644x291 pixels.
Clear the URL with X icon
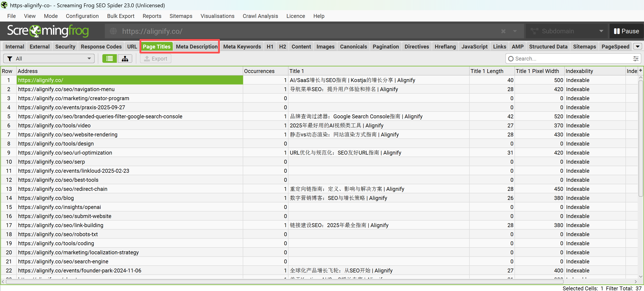pos(503,31)
